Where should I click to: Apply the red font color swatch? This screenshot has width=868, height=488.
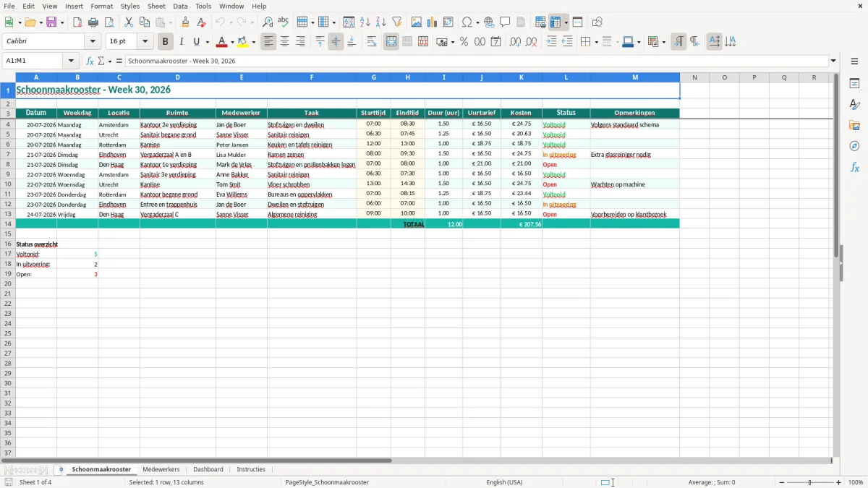point(222,42)
